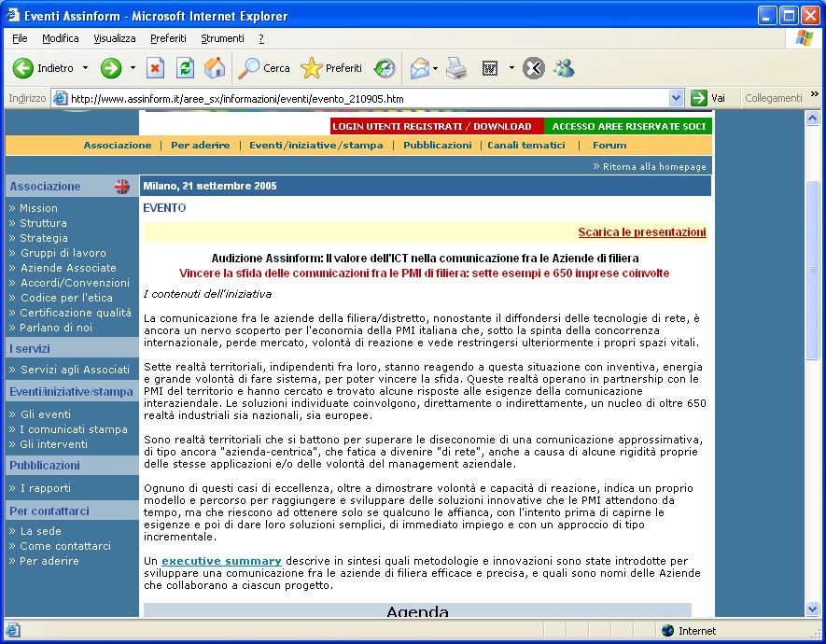Go to the Home page icon
This screenshot has height=644, width=826.
point(215,68)
